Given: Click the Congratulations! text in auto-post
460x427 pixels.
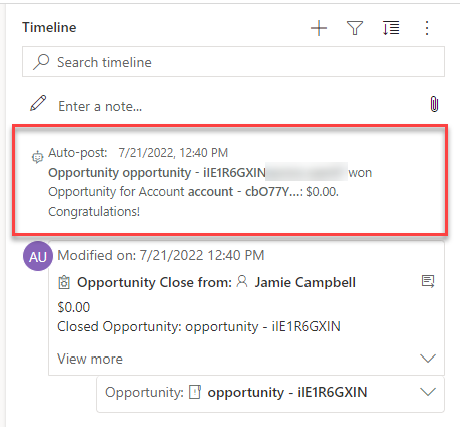Looking at the screenshot, I should click(94, 212).
